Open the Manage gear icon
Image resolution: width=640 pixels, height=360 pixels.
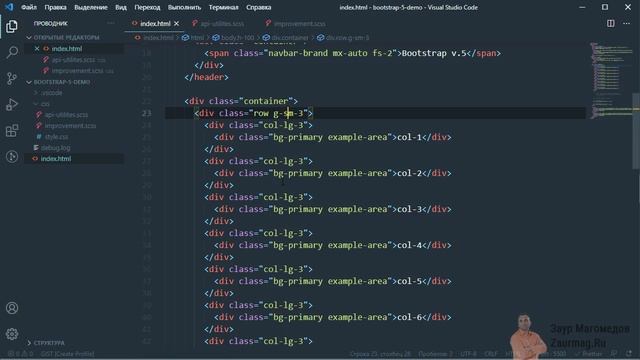click(x=12, y=334)
